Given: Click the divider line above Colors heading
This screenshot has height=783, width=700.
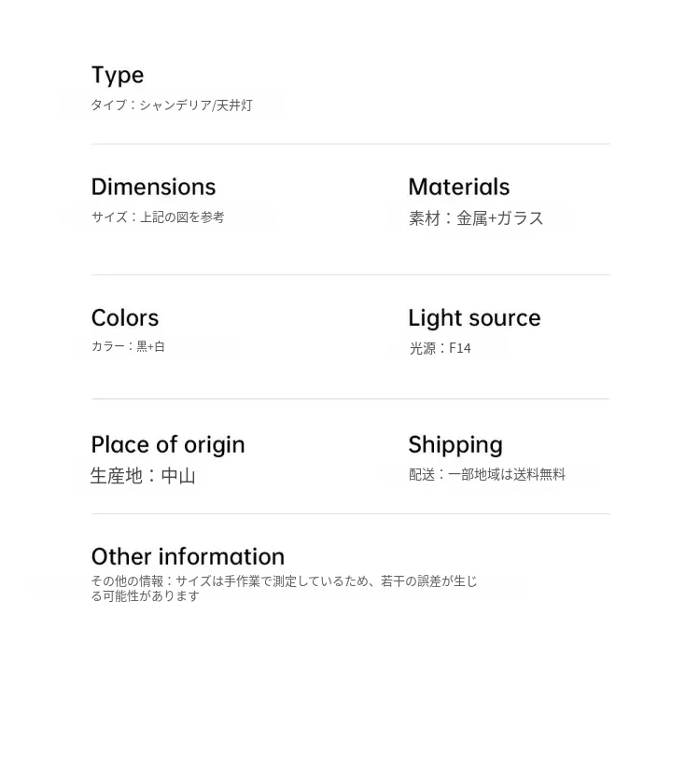Looking at the screenshot, I should tap(350, 274).
